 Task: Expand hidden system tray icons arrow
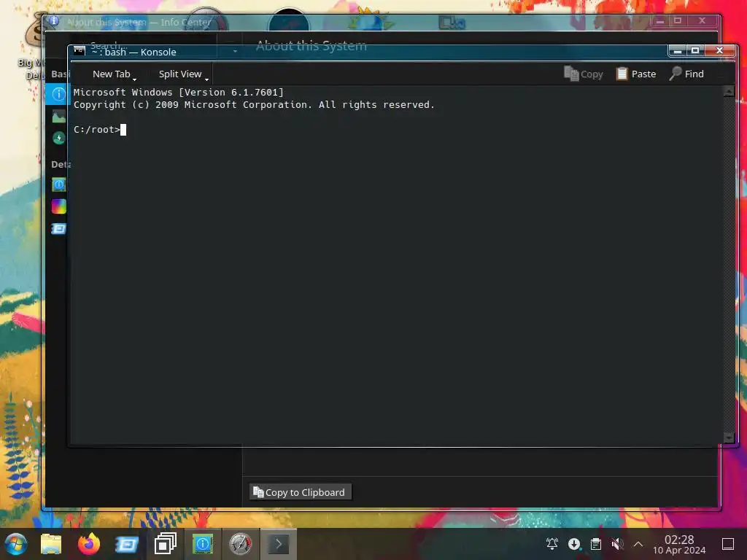tap(638, 544)
